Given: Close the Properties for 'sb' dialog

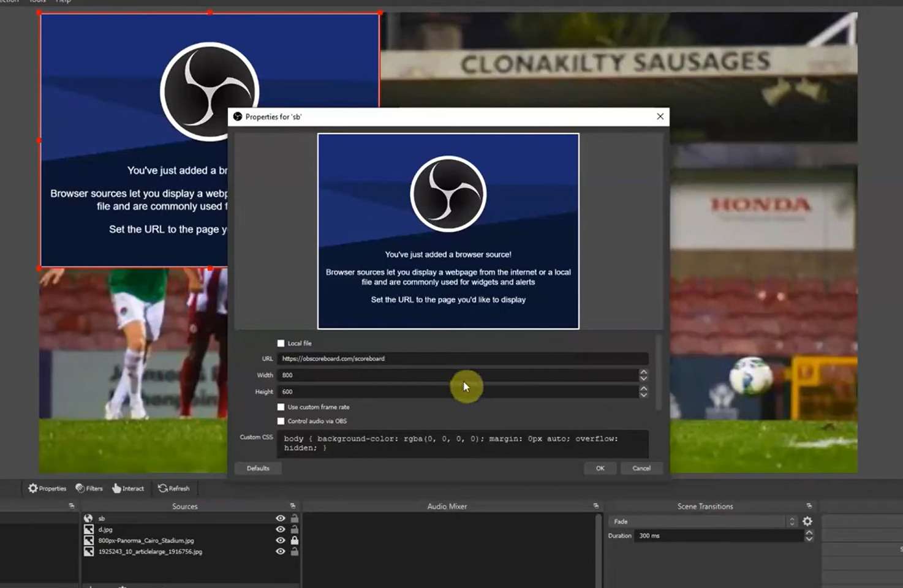Looking at the screenshot, I should click(x=660, y=116).
